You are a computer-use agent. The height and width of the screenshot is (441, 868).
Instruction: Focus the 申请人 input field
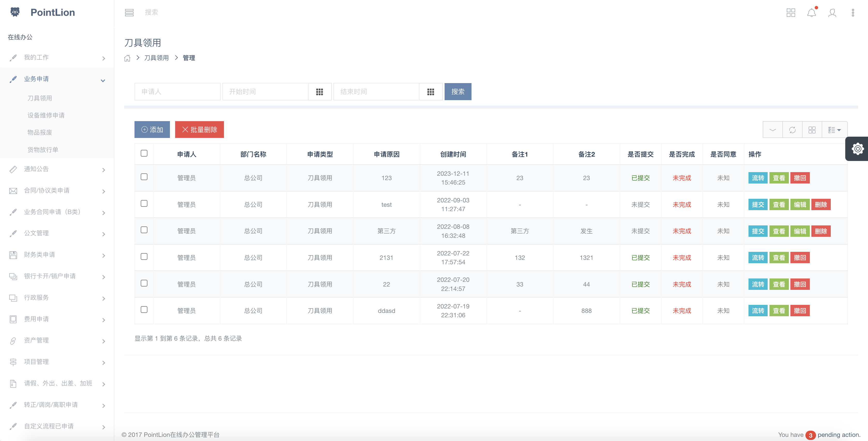pos(177,92)
